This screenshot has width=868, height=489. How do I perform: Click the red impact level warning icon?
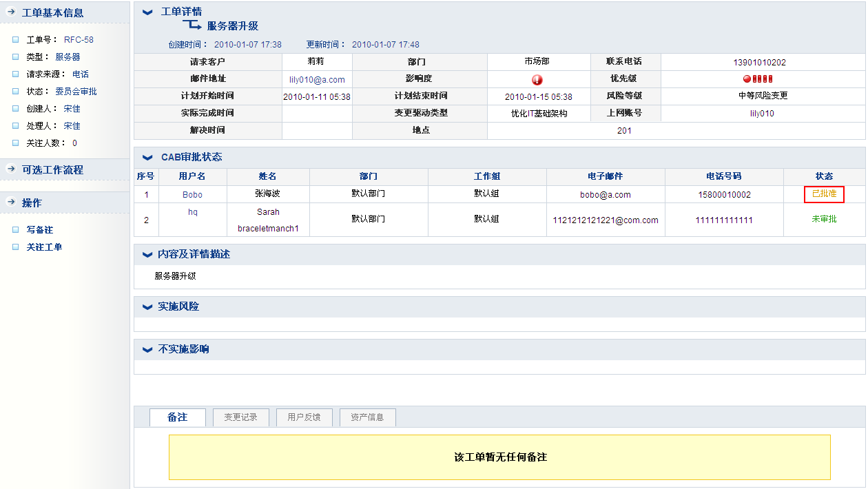click(537, 79)
